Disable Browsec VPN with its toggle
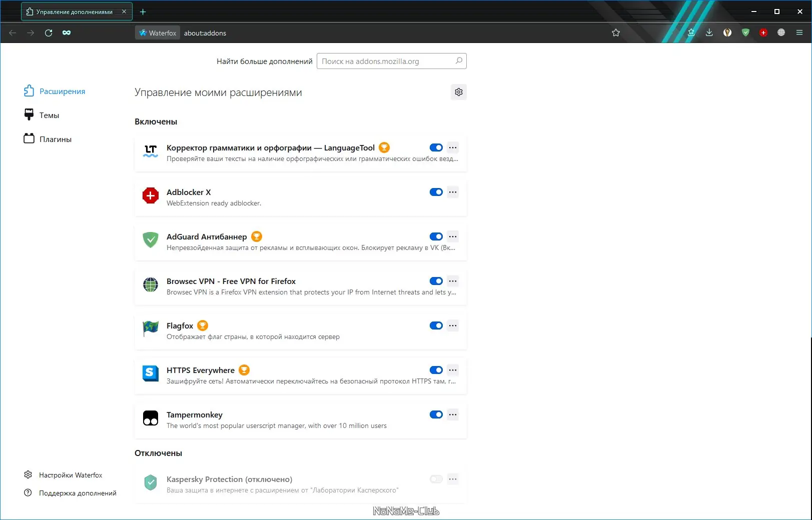This screenshot has height=520, width=812. (x=436, y=281)
